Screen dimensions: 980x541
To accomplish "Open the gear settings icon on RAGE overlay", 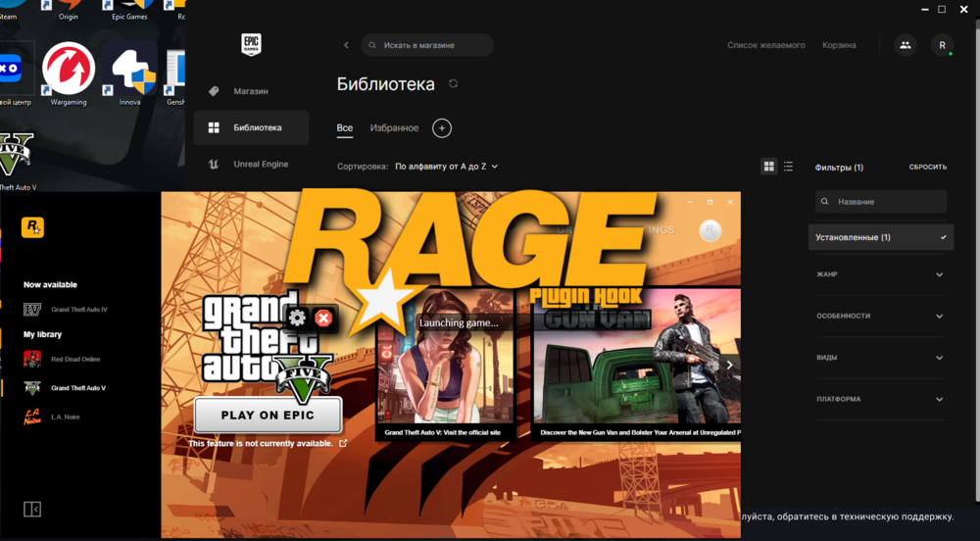I will 298,319.
